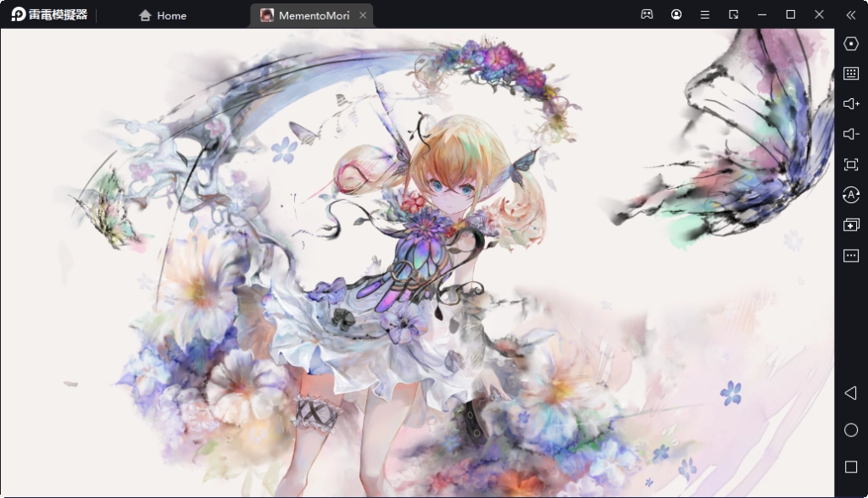Increase volume with the speaker plus icon

851,103
